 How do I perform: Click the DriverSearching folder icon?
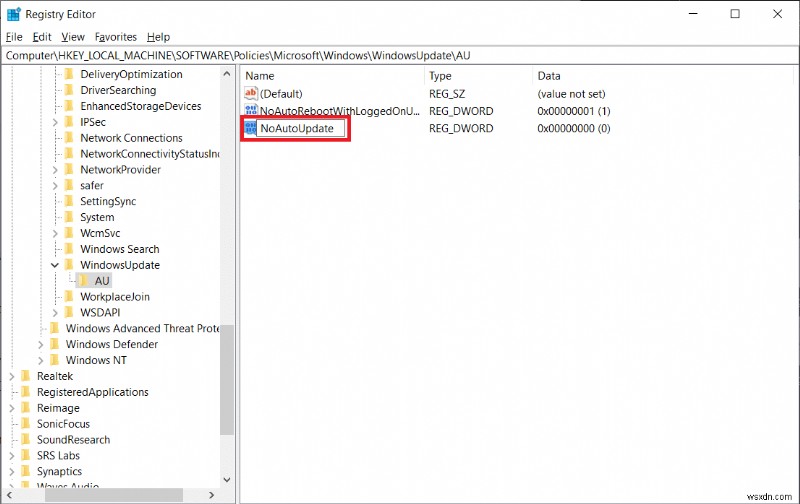[x=69, y=90]
